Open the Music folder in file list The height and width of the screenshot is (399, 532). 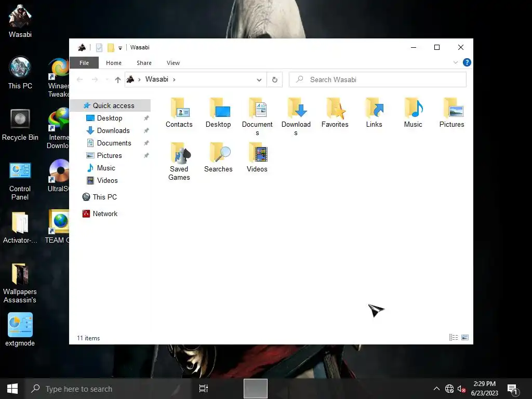[x=413, y=113]
